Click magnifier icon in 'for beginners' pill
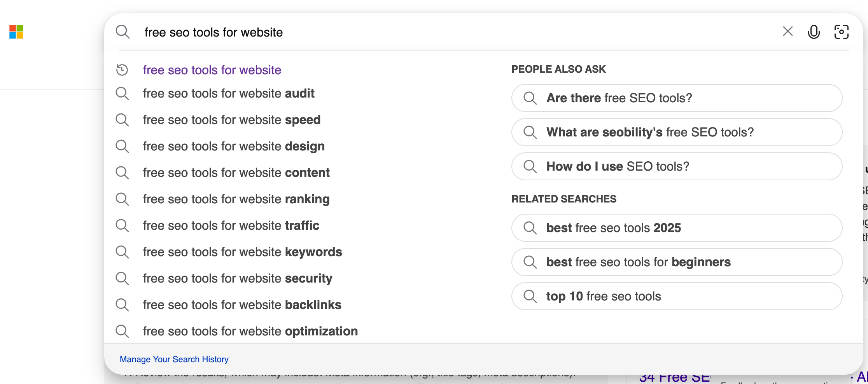 (530, 262)
